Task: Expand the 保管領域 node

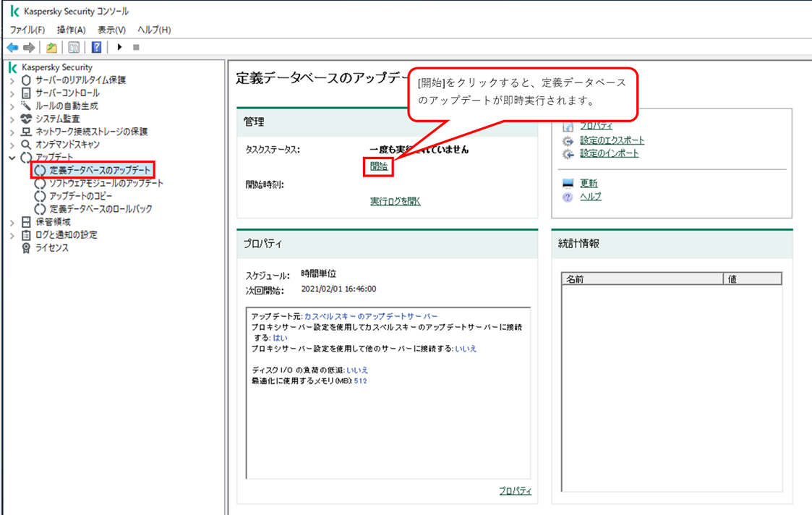Action: (12, 222)
